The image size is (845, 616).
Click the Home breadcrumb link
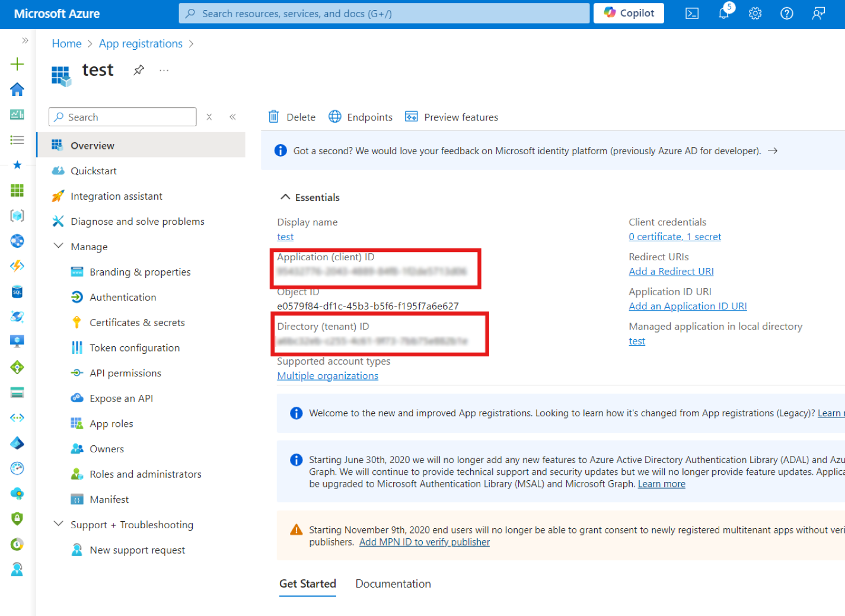click(x=66, y=44)
